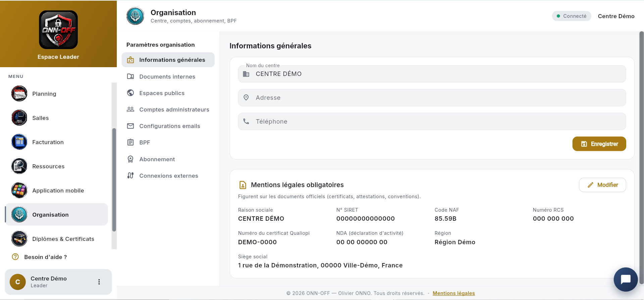Click the Région Démo value
The width and height of the screenshot is (644, 300).
click(x=455, y=242)
